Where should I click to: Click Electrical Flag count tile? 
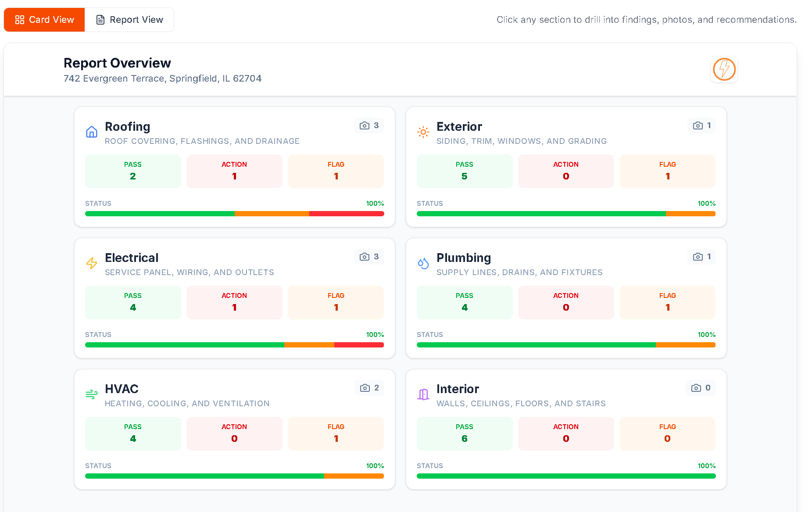pos(336,302)
